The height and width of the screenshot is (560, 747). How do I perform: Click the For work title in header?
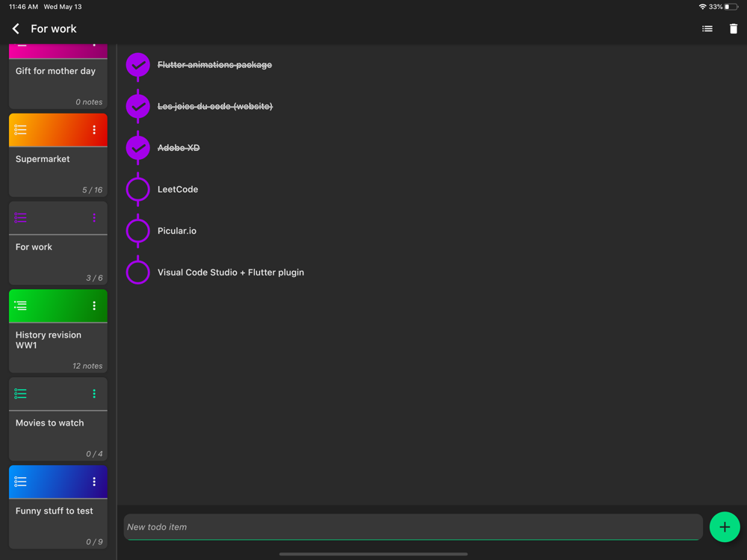tap(54, 29)
